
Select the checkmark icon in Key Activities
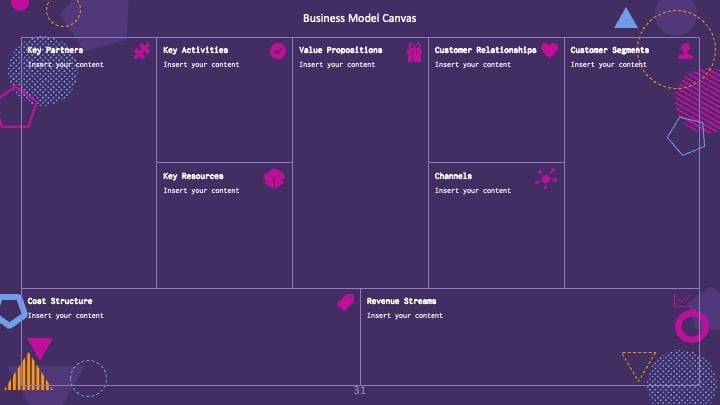coord(277,51)
